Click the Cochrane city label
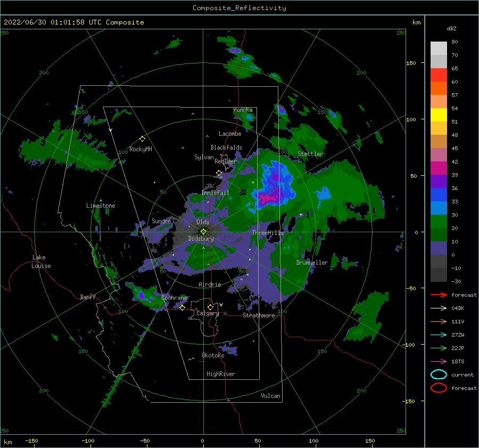 [174, 298]
